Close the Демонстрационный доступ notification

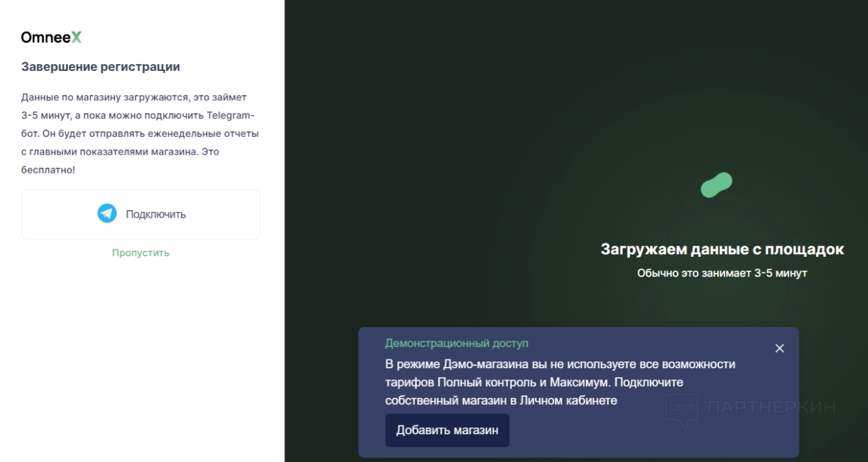pyautogui.click(x=780, y=348)
